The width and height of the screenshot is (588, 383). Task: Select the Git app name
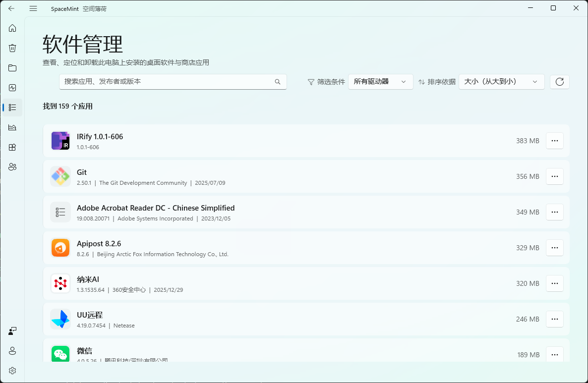click(82, 172)
